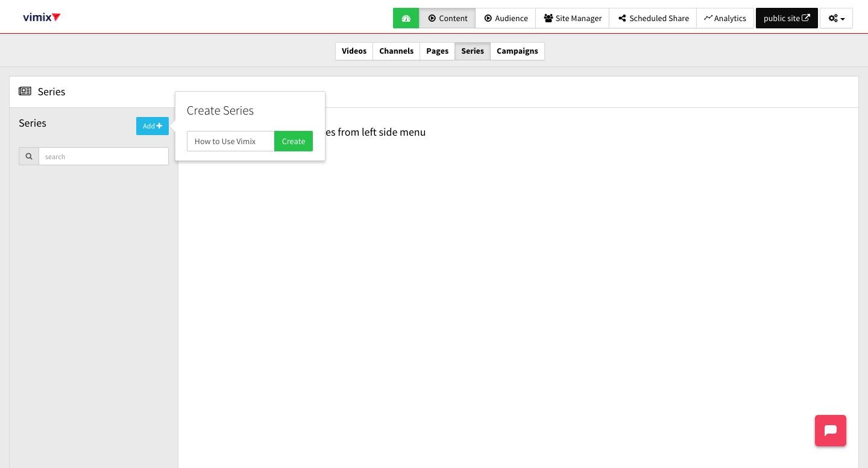
Task: Click the Create Series heading text
Action: click(220, 110)
